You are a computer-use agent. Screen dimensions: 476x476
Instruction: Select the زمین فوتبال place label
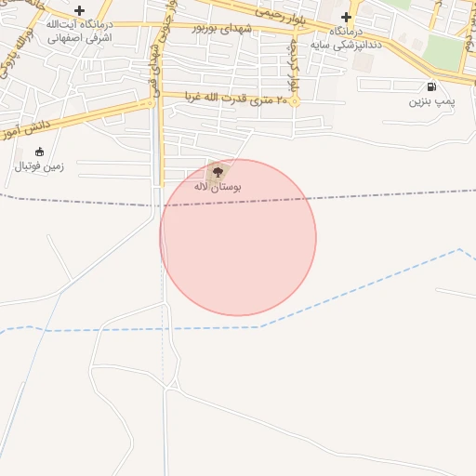pos(39,166)
